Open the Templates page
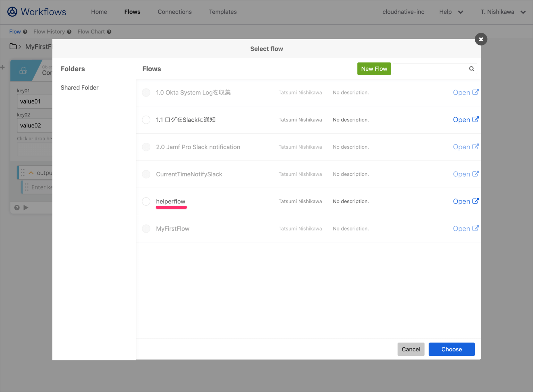This screenshot has width=533, height=392. click(x=222, y=11)
